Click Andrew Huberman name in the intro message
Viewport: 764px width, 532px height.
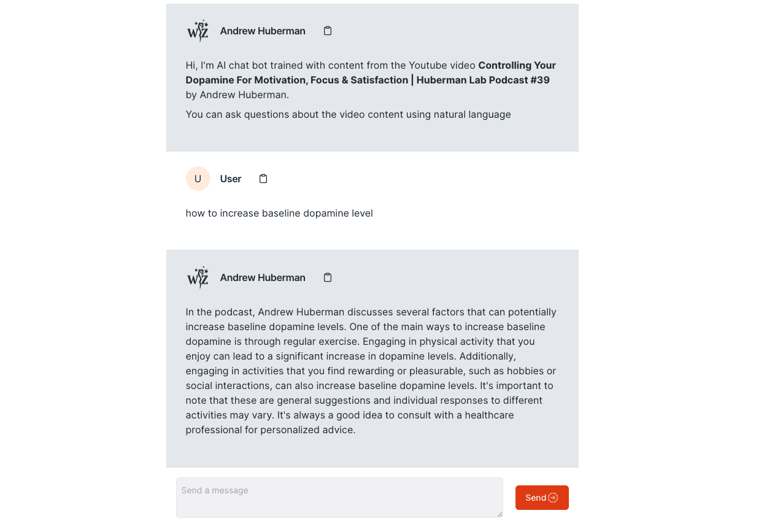click(263, 31)
